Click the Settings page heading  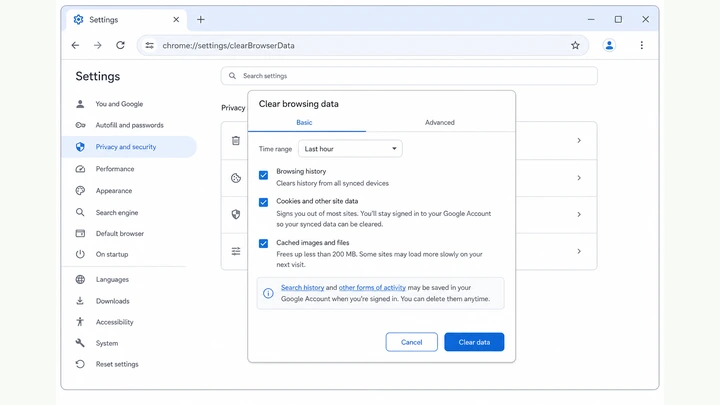pyautogui.click(x=98, y=76)
